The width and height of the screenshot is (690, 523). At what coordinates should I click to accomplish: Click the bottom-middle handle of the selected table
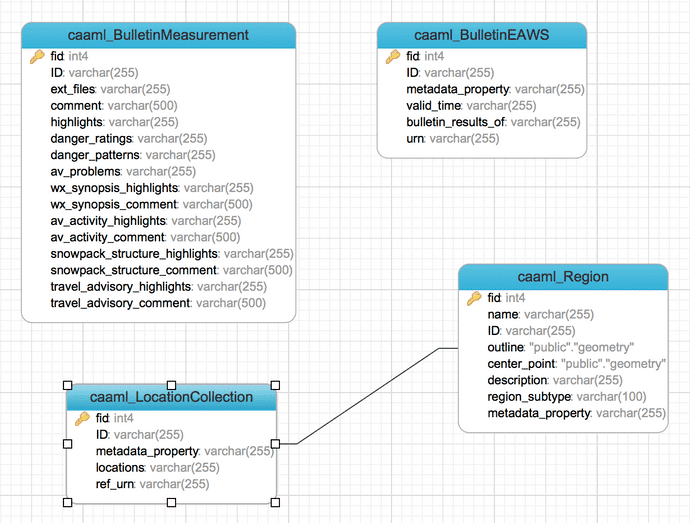click(171, 502)
